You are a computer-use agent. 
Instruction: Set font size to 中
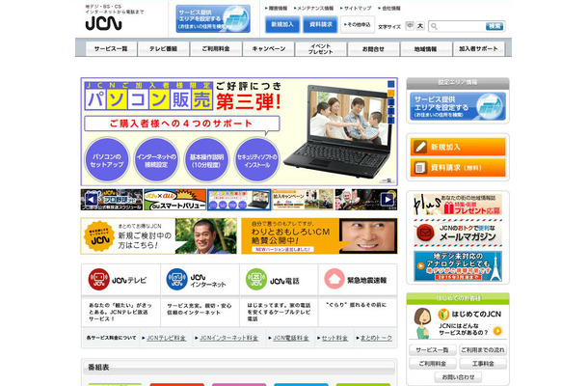point(410,25)
